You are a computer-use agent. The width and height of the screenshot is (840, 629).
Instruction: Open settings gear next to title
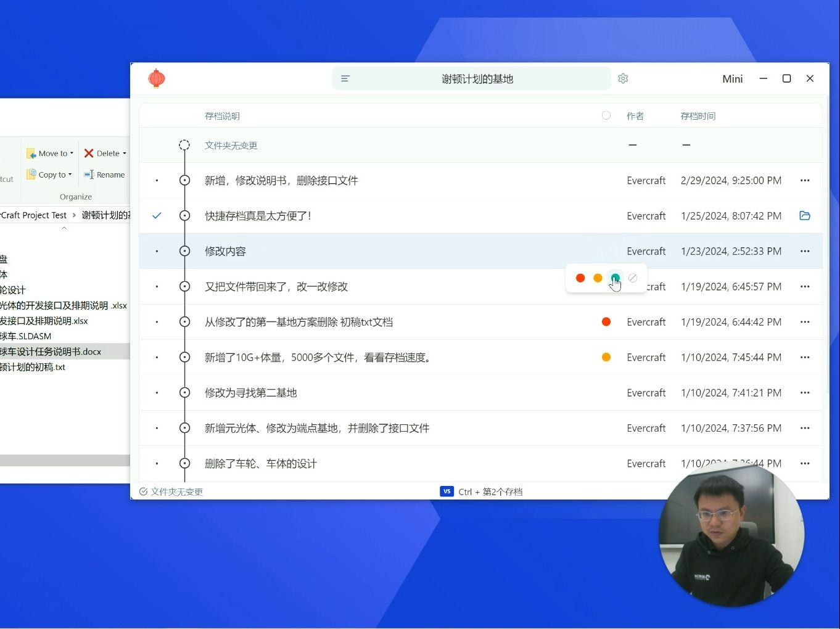(x=623, y=78)
